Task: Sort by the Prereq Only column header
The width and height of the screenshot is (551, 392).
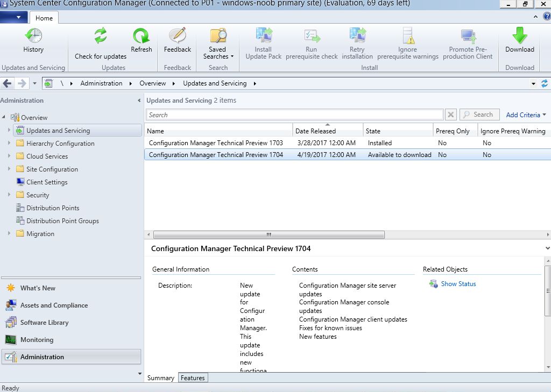Action: click(x=455, y=131)
